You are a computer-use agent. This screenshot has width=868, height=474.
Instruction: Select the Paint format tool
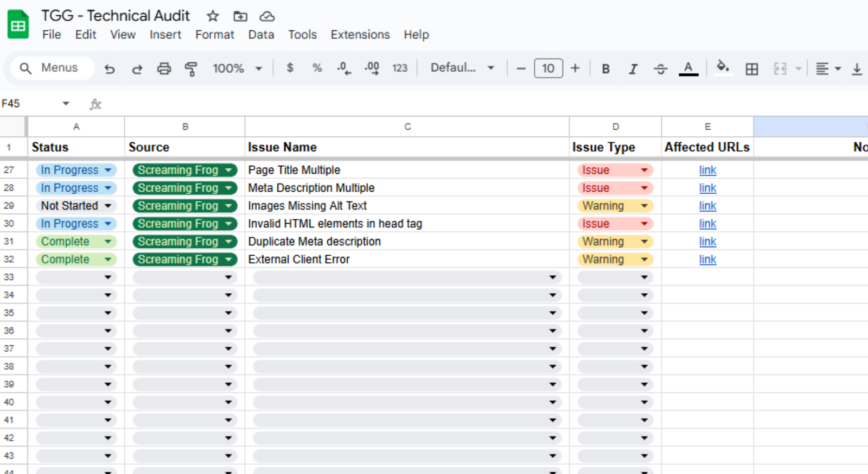(191, 68)
